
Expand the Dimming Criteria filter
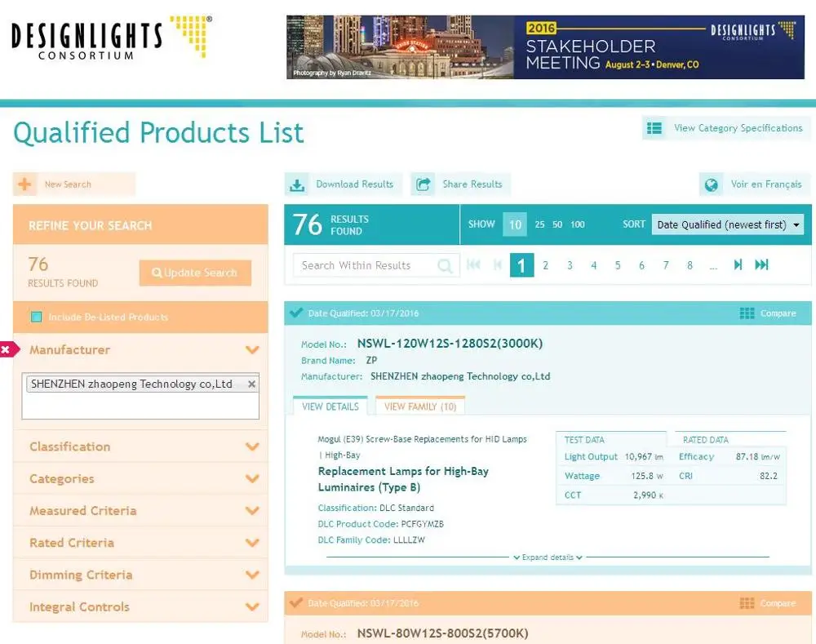(140, 575)
